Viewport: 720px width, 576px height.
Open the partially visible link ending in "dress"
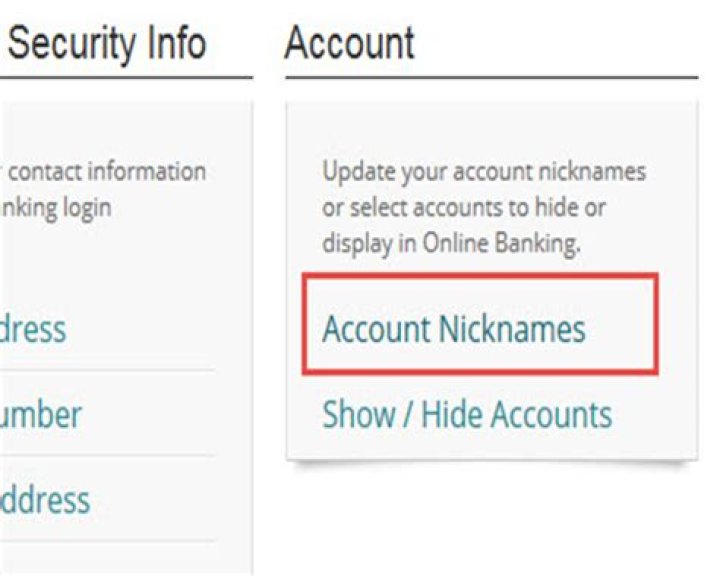(33, 329)
